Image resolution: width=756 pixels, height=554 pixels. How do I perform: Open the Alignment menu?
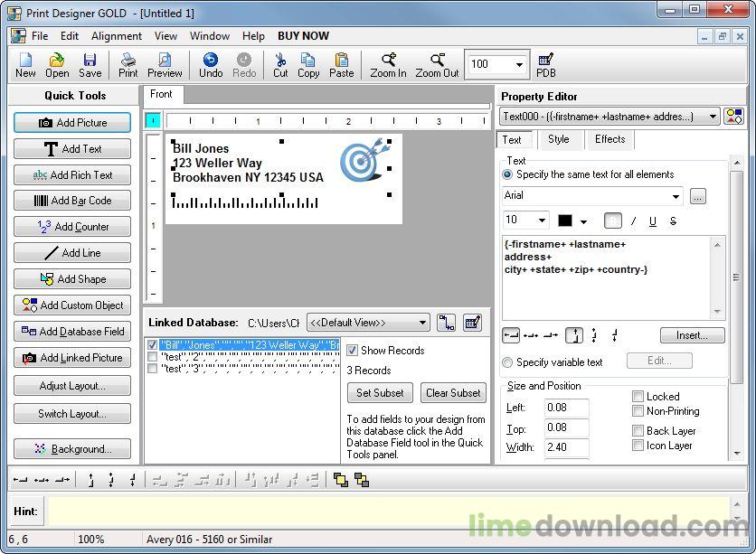[x=116, y=36]
